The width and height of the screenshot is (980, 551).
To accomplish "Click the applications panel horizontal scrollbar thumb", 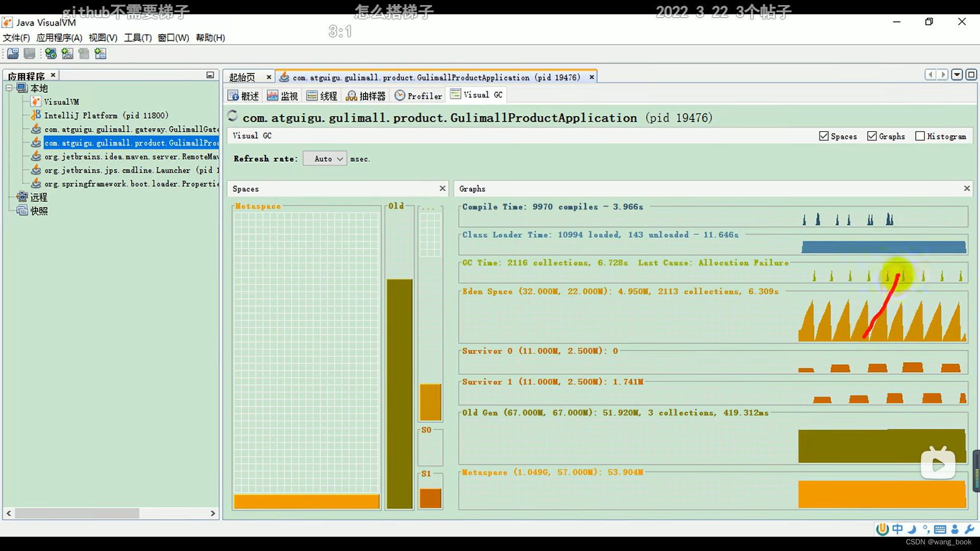I will coord(77,513).
